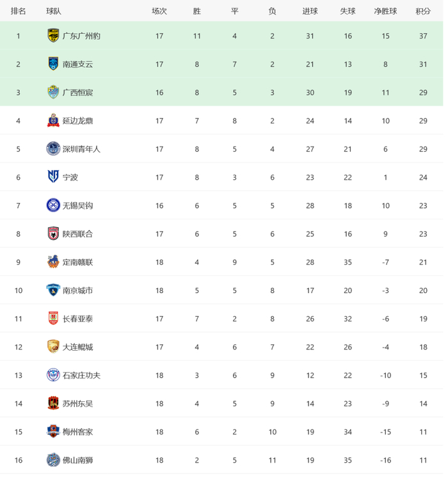Sort by the 净胜球 column header

point(385,12)
